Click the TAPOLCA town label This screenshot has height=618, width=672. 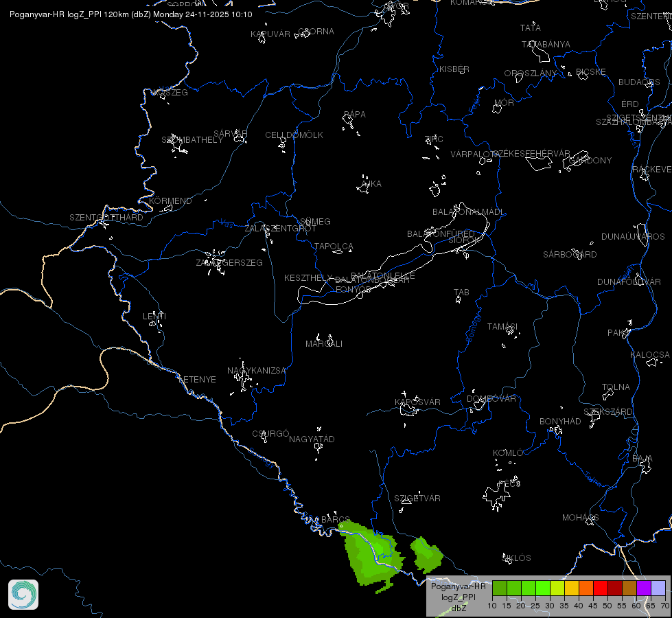pos(334,247)
